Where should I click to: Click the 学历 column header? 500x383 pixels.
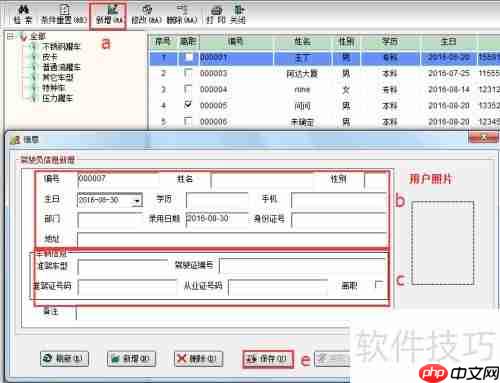coord(390,42)
